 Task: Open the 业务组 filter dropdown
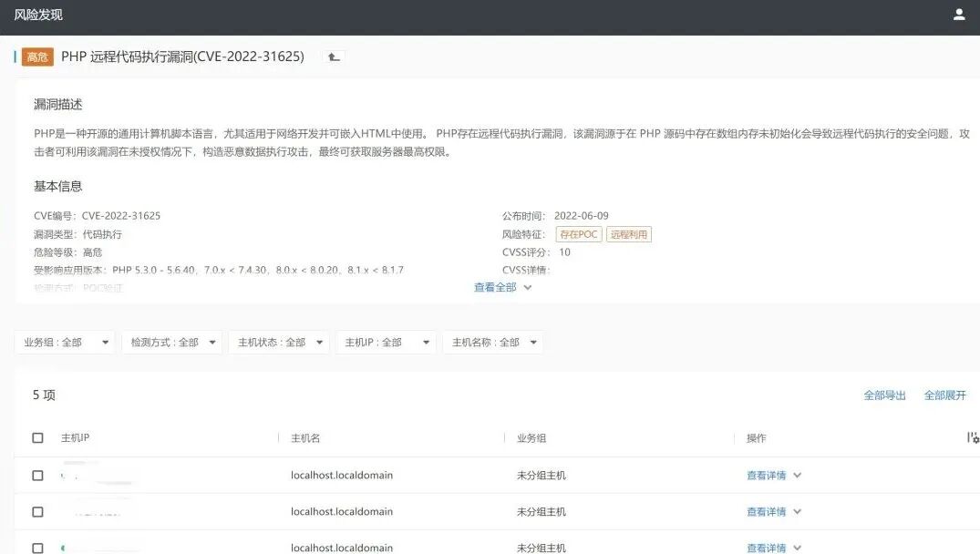(x=65, y=343)
